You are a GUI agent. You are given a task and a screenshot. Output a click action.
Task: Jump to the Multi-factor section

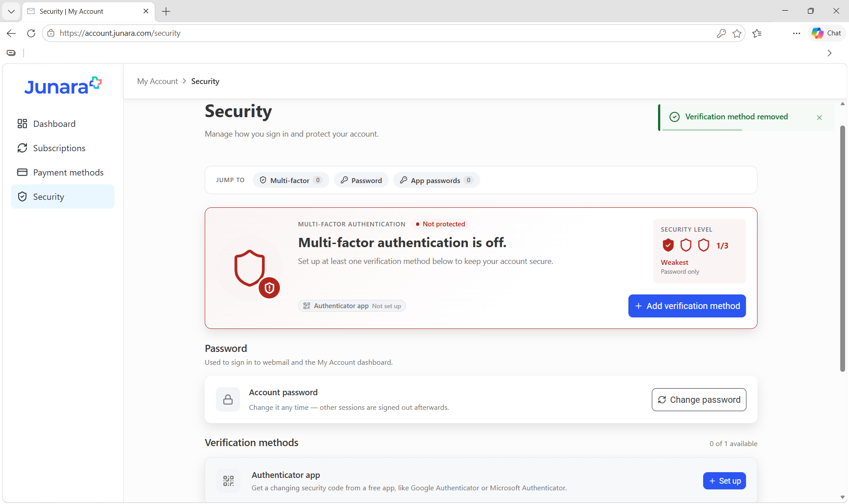tap(291, 180)
